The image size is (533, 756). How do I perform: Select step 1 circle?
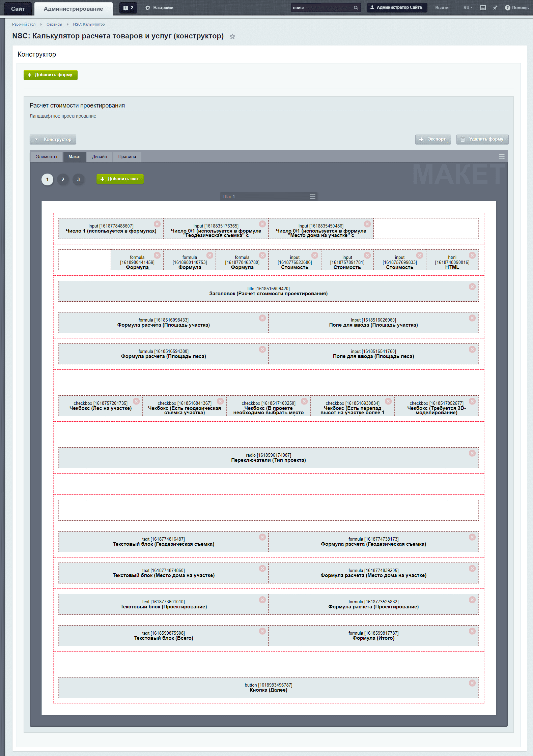click(x=47, y=179)
